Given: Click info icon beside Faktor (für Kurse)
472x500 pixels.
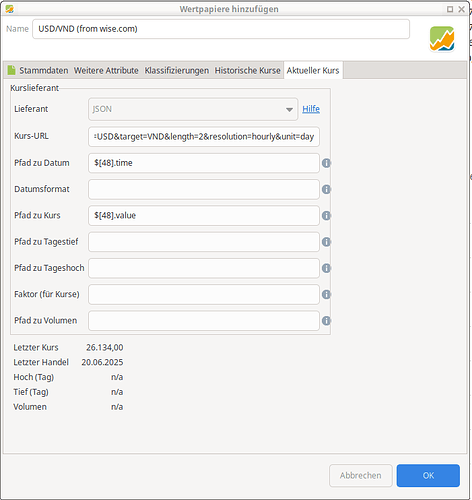Looking at the screenshot, I should [326, 294].
